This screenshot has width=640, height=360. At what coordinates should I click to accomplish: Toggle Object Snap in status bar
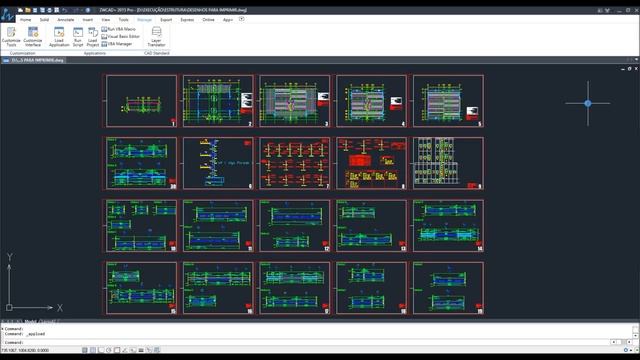point(117,350)
